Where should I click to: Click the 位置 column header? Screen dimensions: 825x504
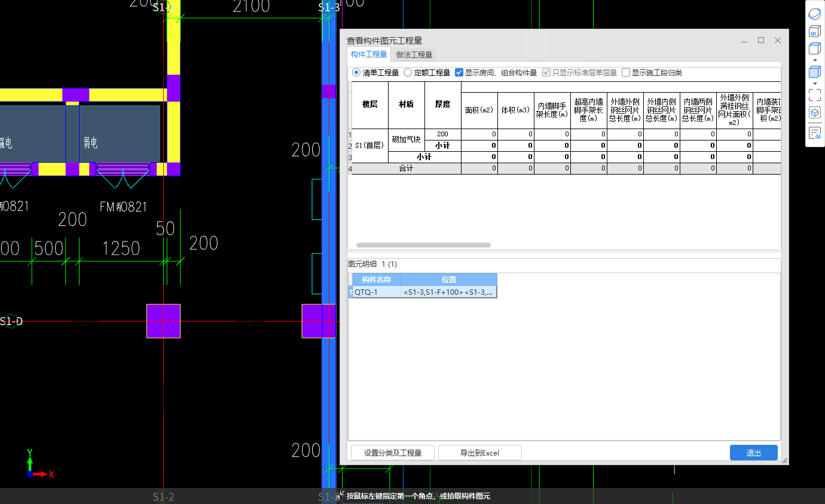click(449, 279)
